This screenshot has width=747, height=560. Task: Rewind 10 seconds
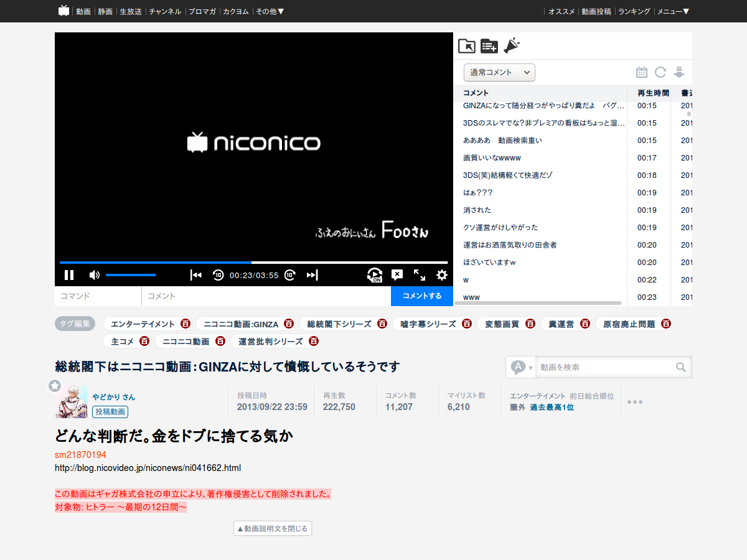point(218,275)
